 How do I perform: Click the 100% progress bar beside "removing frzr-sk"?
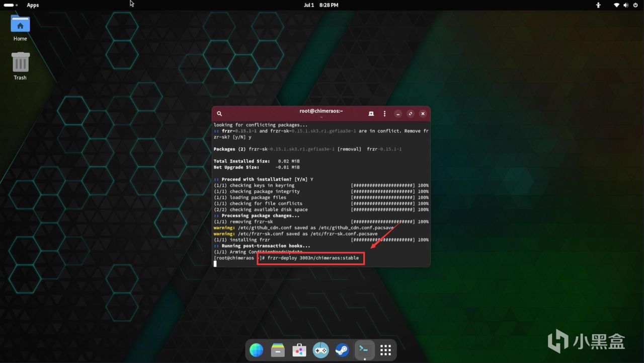[390, 222]
